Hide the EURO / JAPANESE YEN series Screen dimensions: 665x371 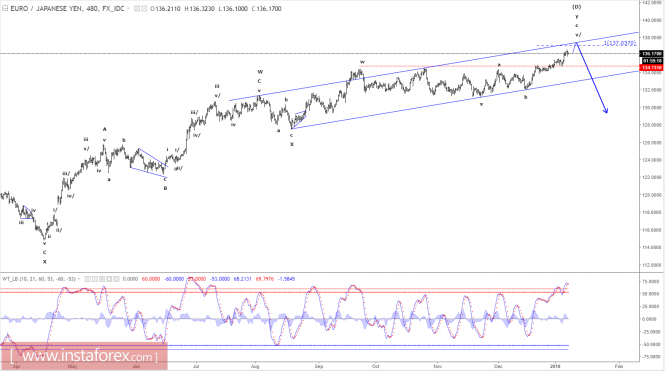tap(137, 8)
